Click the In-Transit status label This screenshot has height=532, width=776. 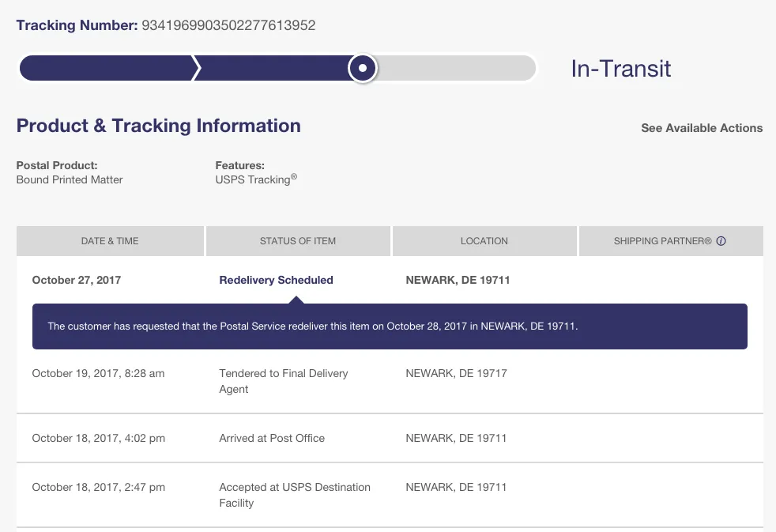tap(621, 69)
